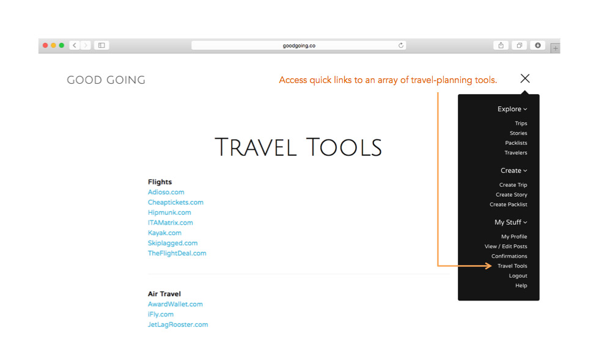Select Travel Tools in the menu

[512, 266]
